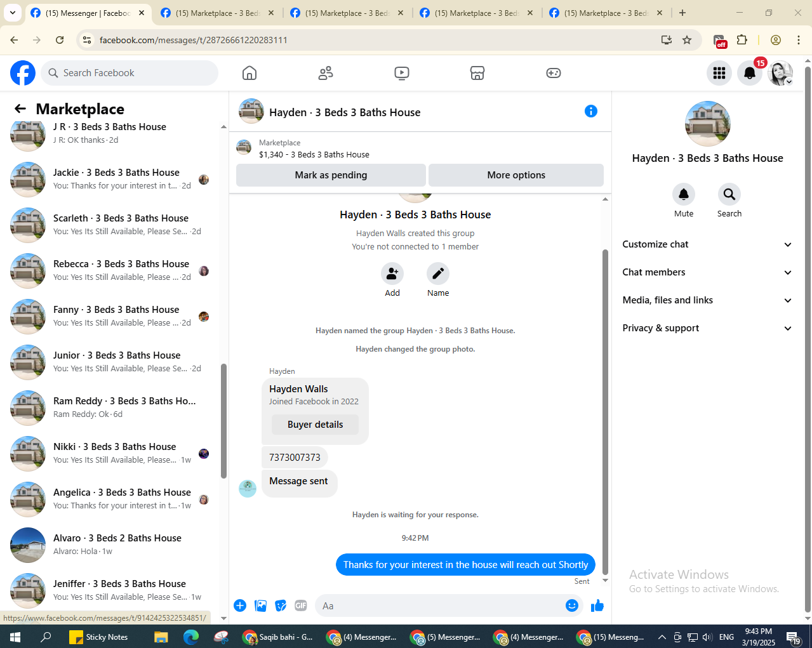812x648 pixels.
Task: Expand the Privacy & support section
Action: [707, 328]
